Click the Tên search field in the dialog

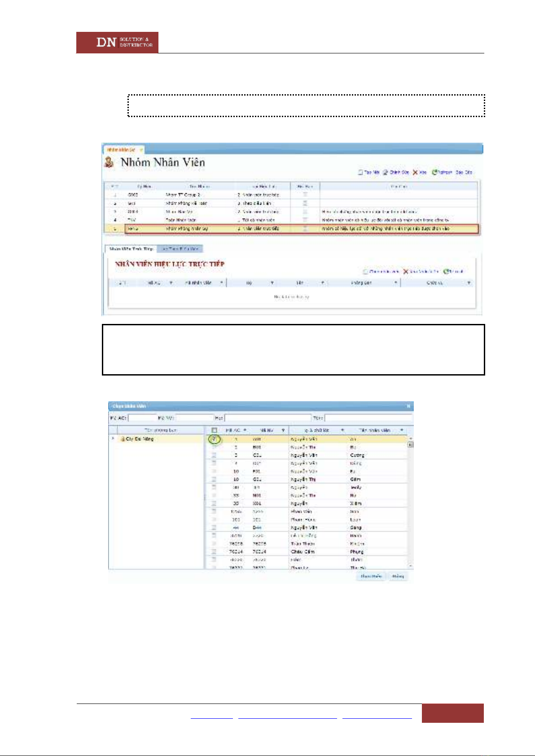(x=368, y=418)
